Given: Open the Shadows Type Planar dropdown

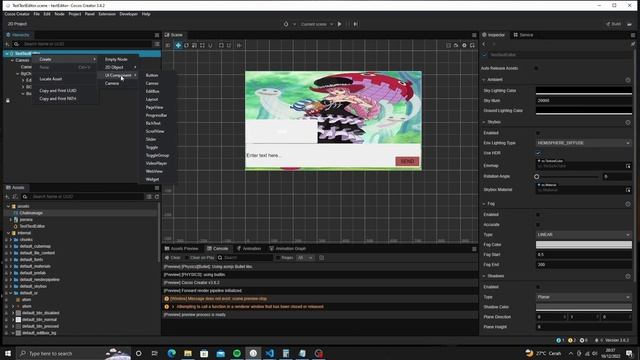Looking at the screenshot, I should tap(584, 297).
